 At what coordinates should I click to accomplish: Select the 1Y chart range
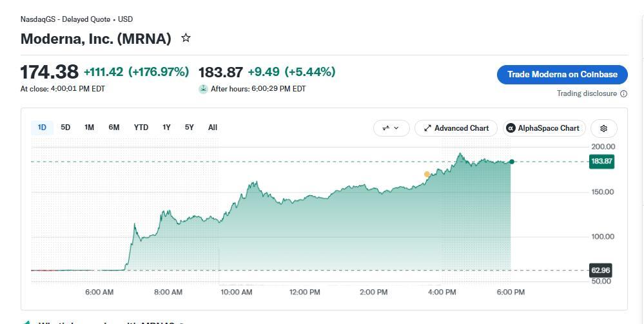coord(166,128)
